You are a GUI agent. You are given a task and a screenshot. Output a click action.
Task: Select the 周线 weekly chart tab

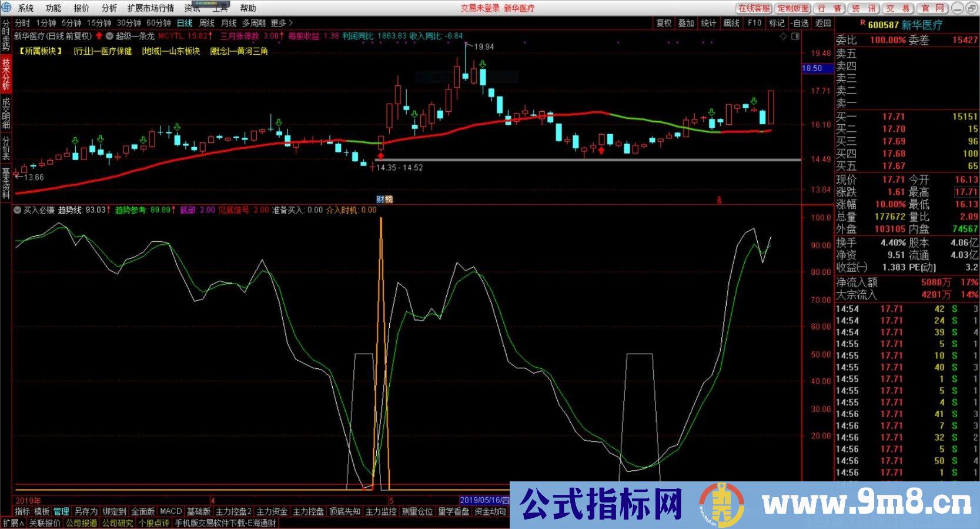point(207,23)
